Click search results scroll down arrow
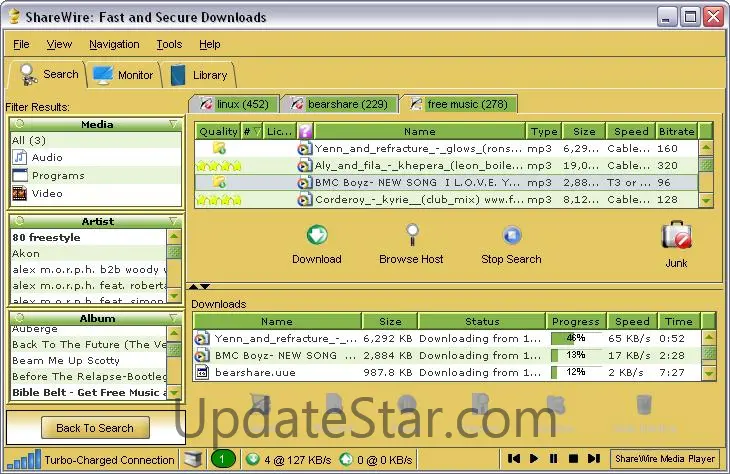 tap(706, 200)
